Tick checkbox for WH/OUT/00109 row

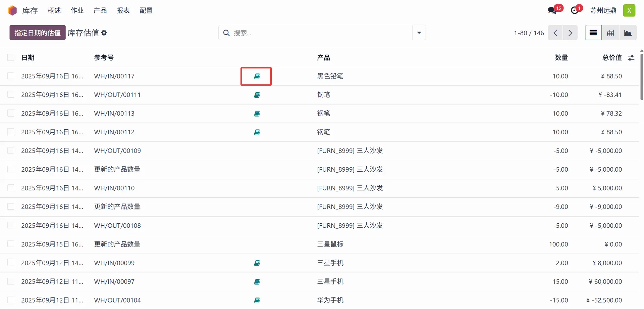pyautogui.click(x=11, y=151)
